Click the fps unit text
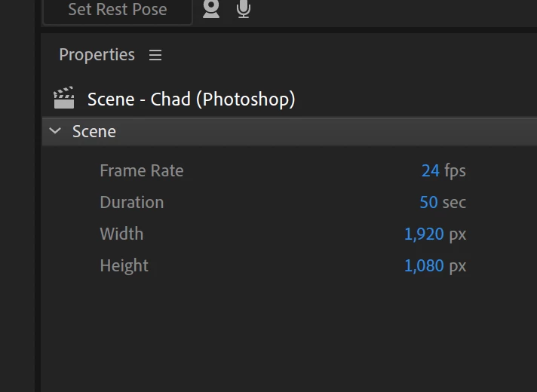Screen dimensions: 537x392 coord(455,170)
